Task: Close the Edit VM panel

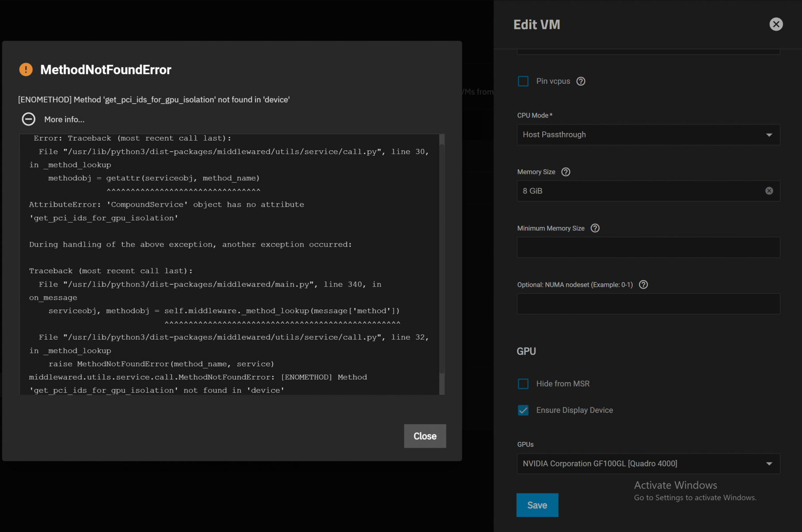Action: (x=776, y=24)
